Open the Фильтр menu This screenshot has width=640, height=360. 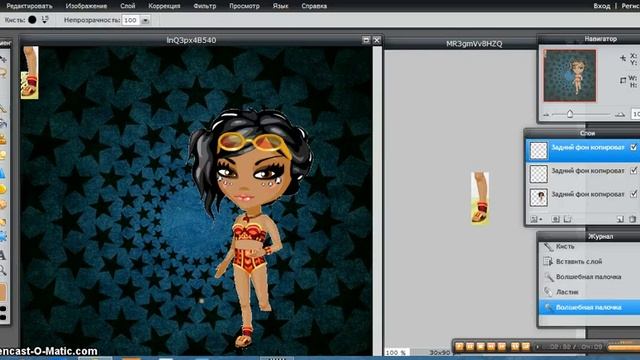204,6
